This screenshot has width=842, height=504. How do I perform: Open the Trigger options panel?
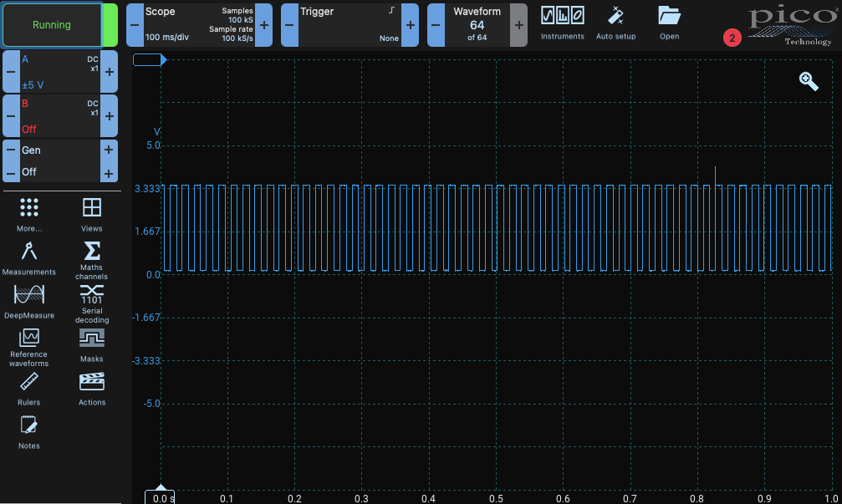click(350, 25)
